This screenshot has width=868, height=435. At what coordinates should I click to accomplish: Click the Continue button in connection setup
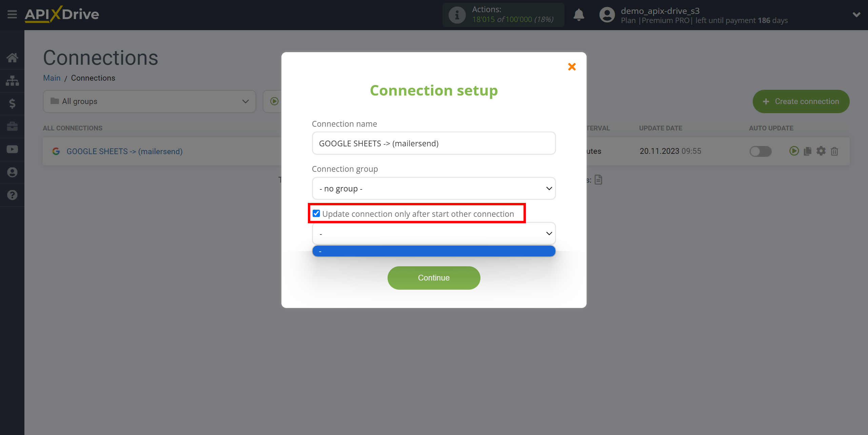tap(433, 277)
